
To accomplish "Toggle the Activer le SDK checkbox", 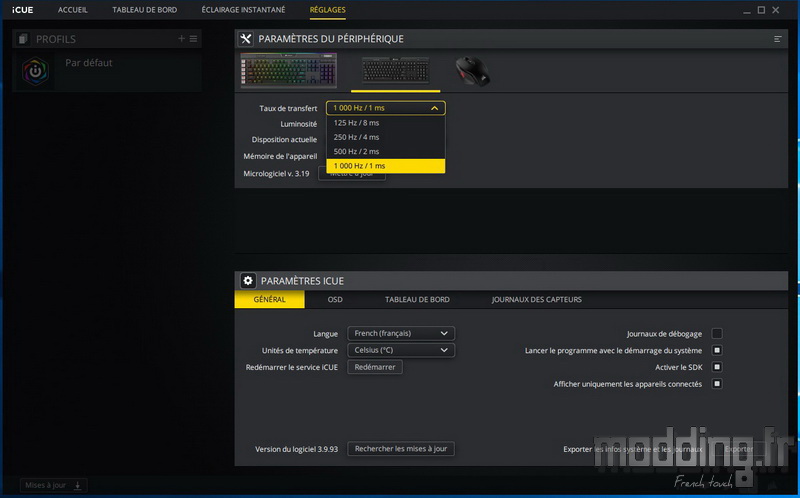I will point(717,367).
